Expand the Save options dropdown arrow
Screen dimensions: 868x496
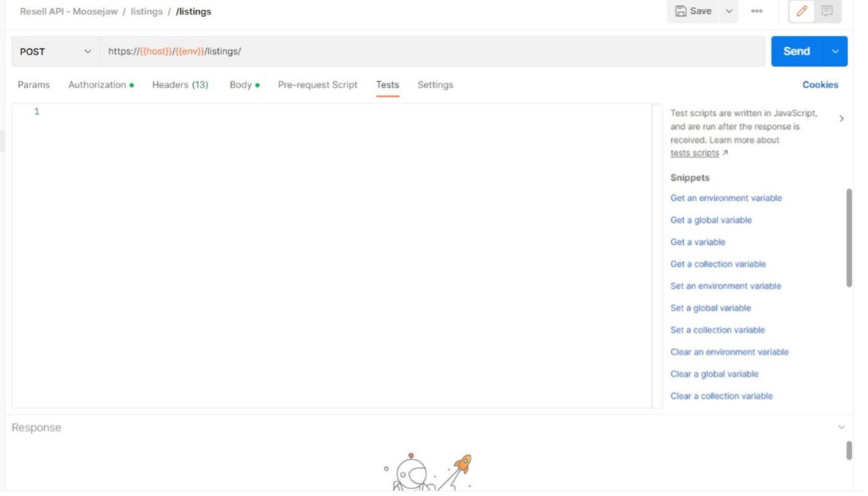point(729,11)
